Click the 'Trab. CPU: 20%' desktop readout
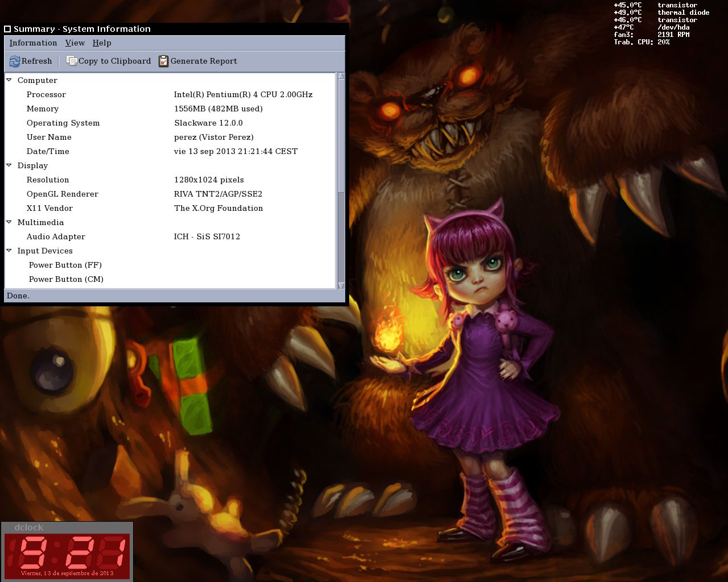The image size is (728, 582). 642,42
